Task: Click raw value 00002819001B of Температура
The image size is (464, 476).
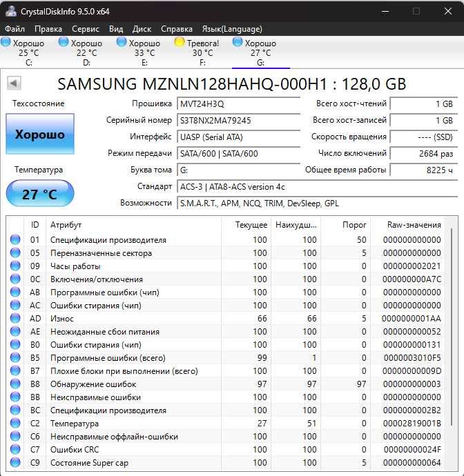Action: [412, 424]
